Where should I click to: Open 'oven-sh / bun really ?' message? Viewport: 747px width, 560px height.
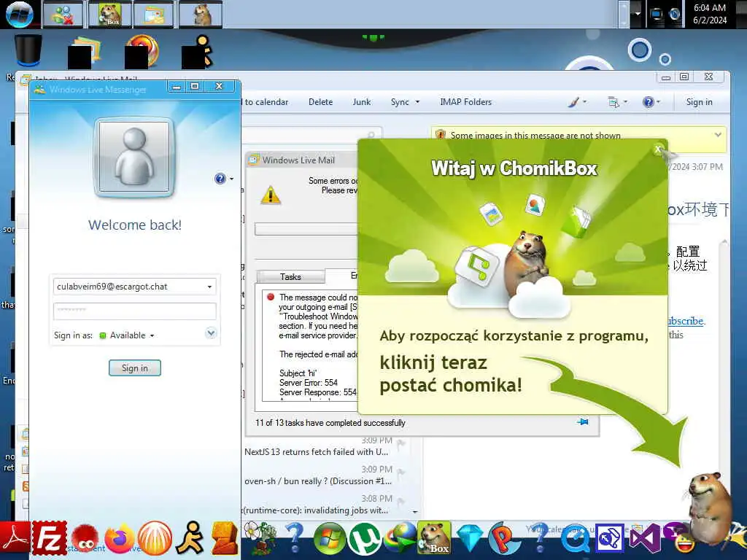point(318,481)
